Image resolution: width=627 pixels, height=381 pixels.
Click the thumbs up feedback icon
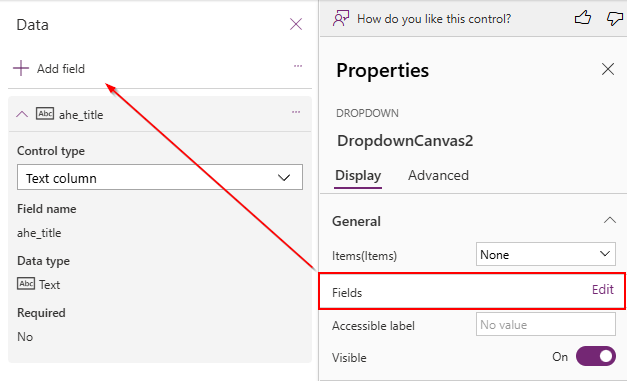coord(583,18)
